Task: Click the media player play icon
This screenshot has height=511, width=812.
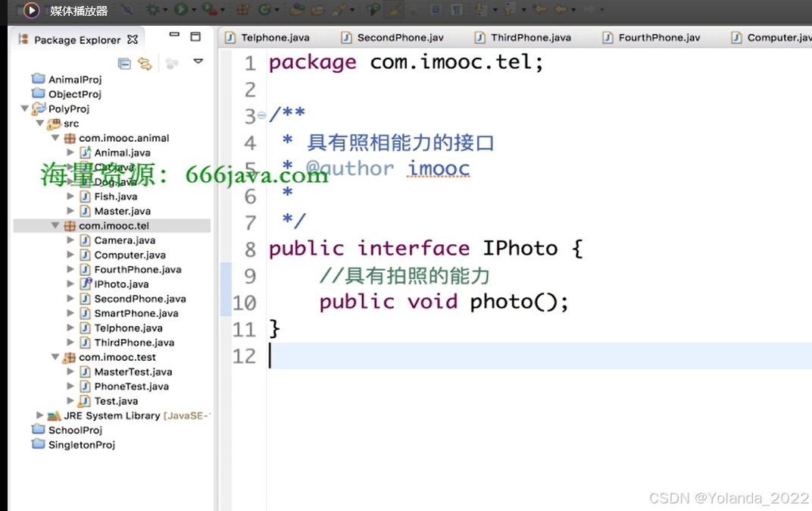Action: (x=31, y=10)
